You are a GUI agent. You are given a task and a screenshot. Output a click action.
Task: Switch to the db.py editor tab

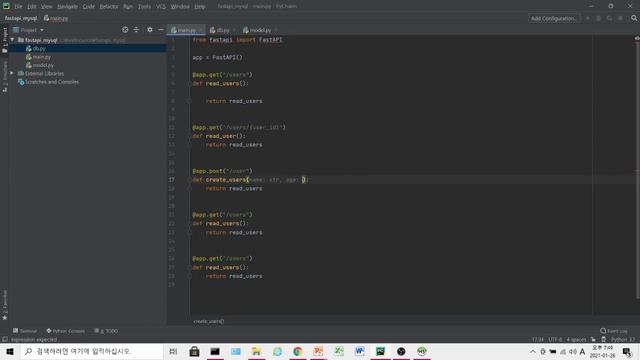coord(222,30)
